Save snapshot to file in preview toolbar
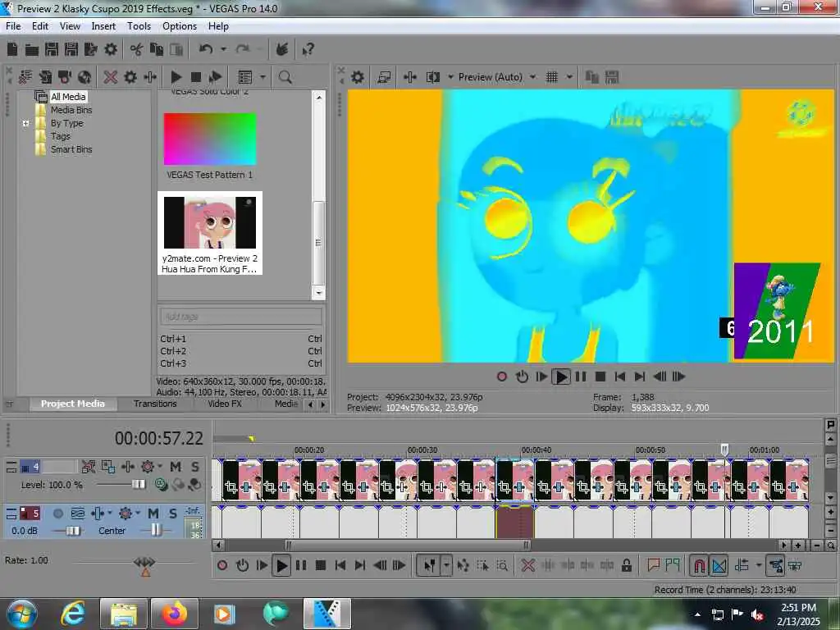 [612, 77]
